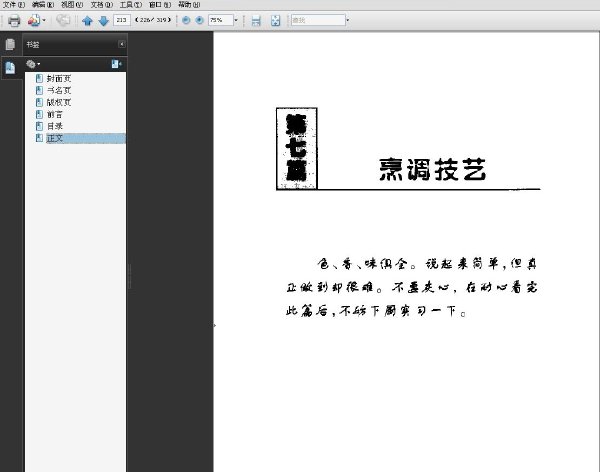Open the bookmarks panel icon in sidebar

pos(10,68)
